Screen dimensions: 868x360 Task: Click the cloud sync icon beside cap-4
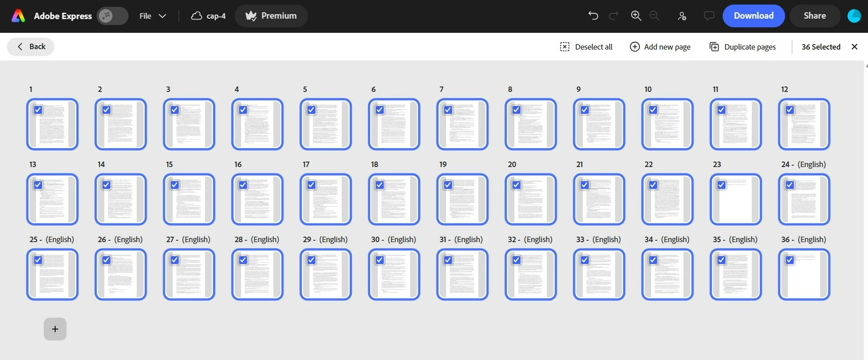coord(196,16)
